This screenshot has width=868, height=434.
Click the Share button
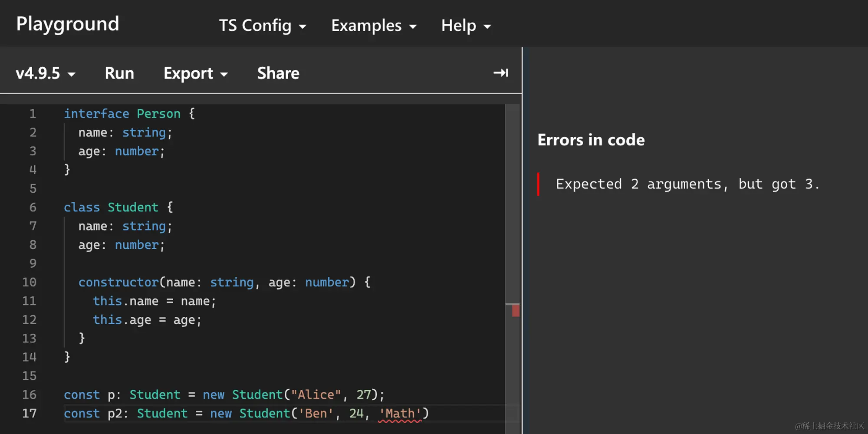click(x=278, y=73)
